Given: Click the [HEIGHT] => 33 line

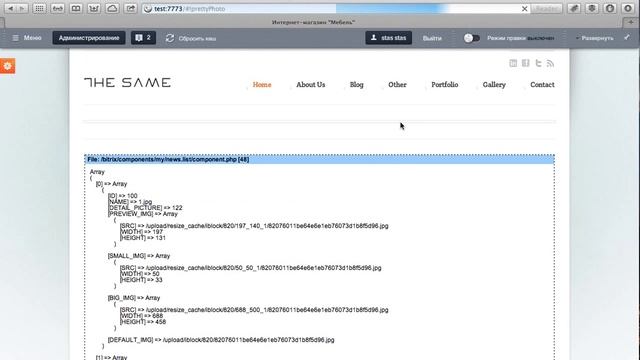Looking at the screenshot, I should pos(141,280).
